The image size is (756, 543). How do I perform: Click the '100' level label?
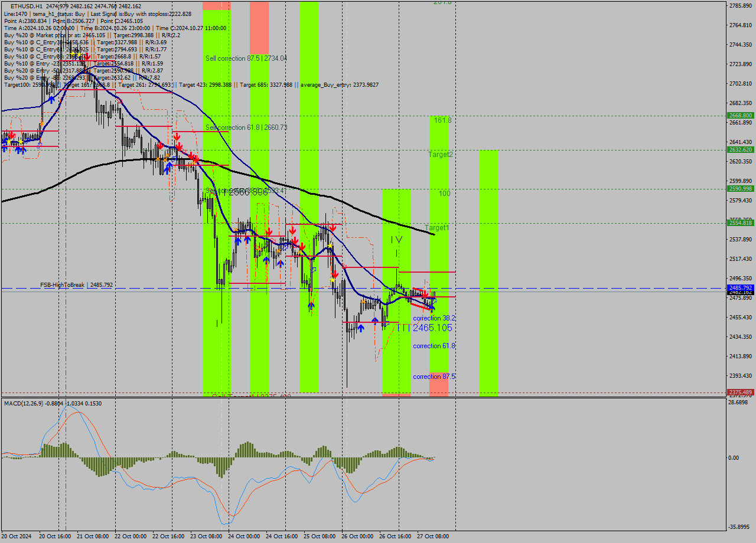(444, 194)
